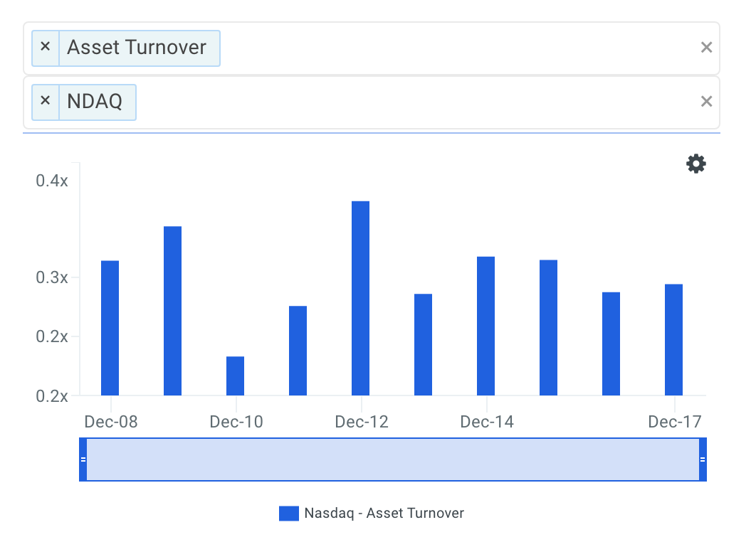Click the × inside the Asset Turnover chip
The image size is (756, 542).
[45, 47]
